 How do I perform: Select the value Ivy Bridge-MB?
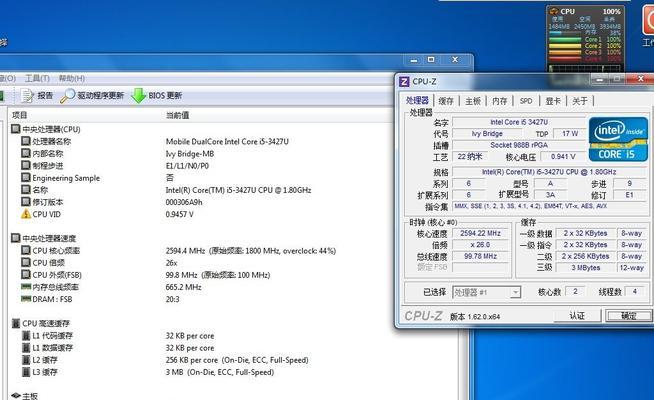point(190,153)
